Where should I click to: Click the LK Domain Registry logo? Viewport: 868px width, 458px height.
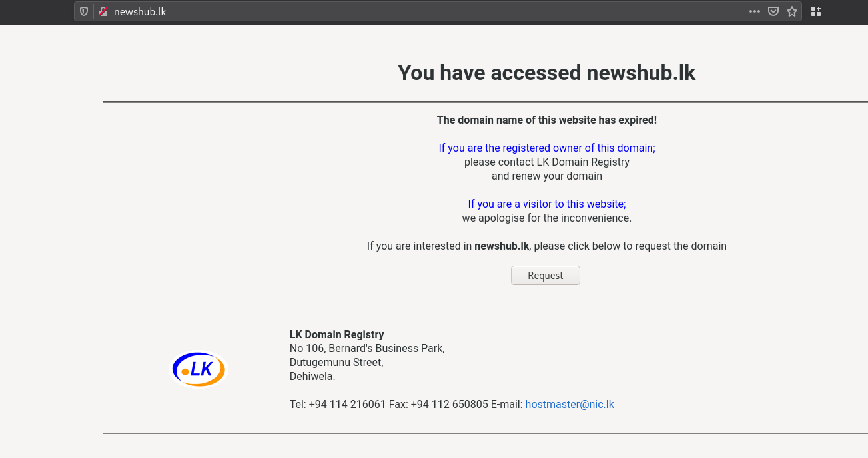coord(199,369)
